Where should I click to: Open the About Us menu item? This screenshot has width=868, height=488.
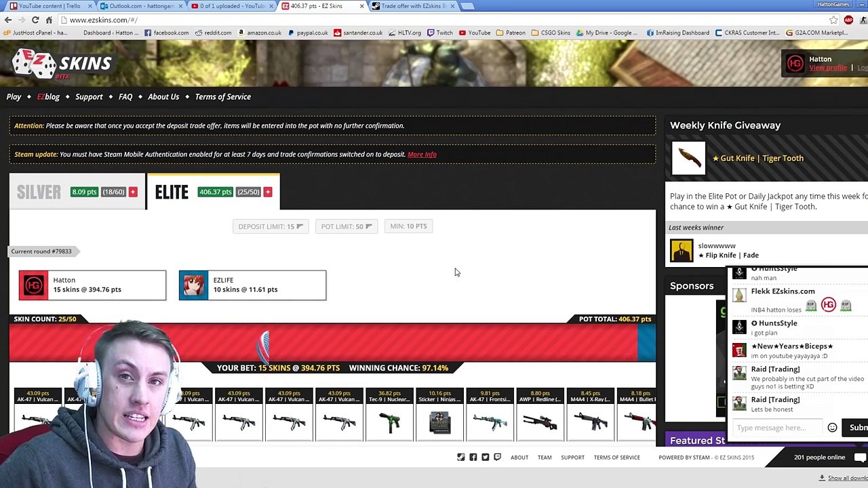click(163, 97)
